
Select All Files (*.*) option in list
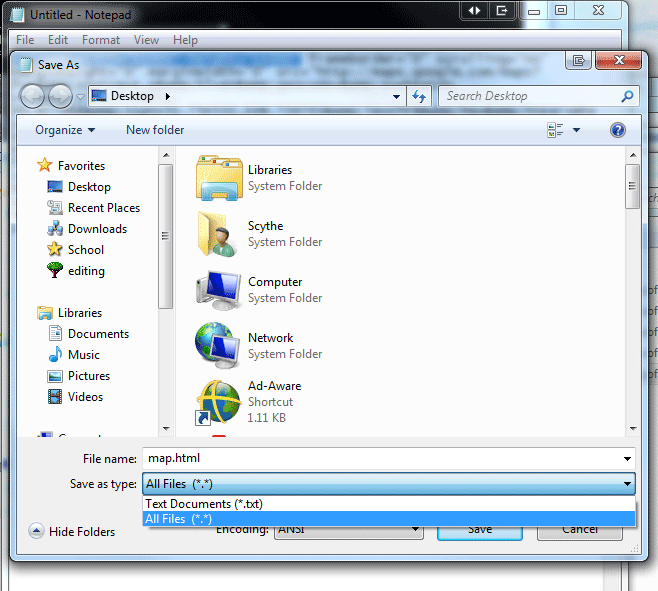[389, 519]
